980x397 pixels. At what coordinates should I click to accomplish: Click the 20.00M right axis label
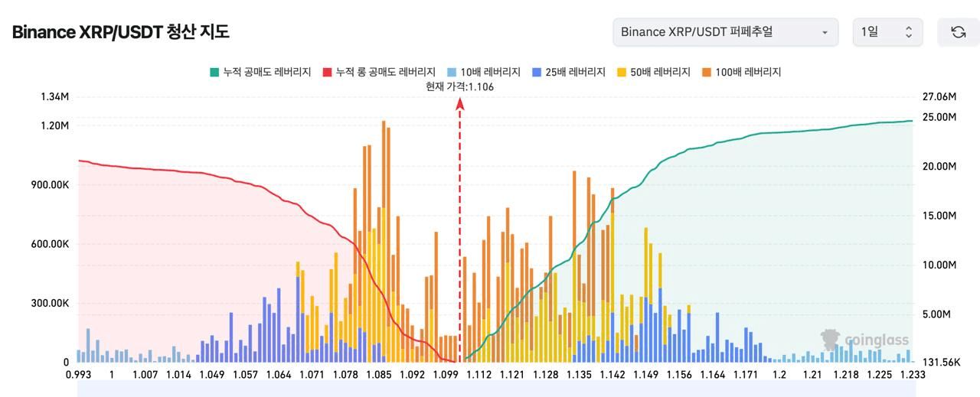pos(939,166)
